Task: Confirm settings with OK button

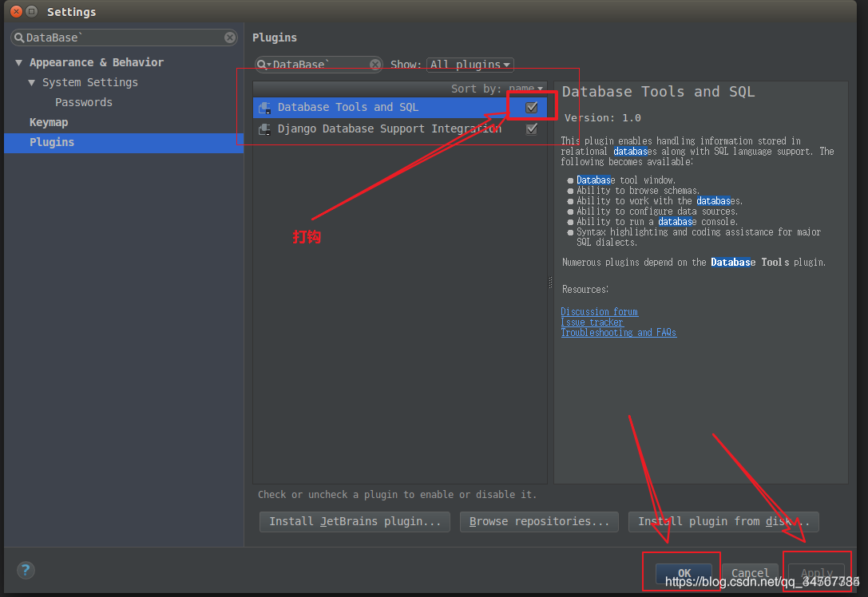Action: pos(684,573)
